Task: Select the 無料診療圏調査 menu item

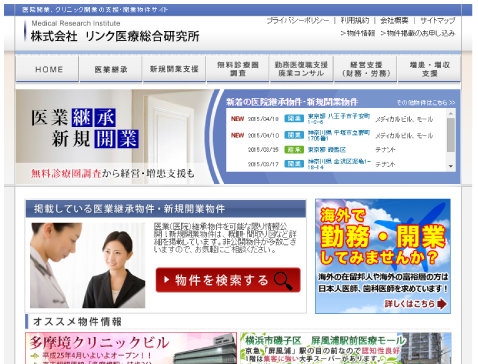Action: click(x=238, y=69)
